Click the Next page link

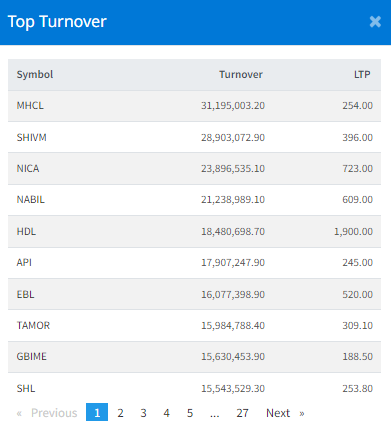click(285, 413)
